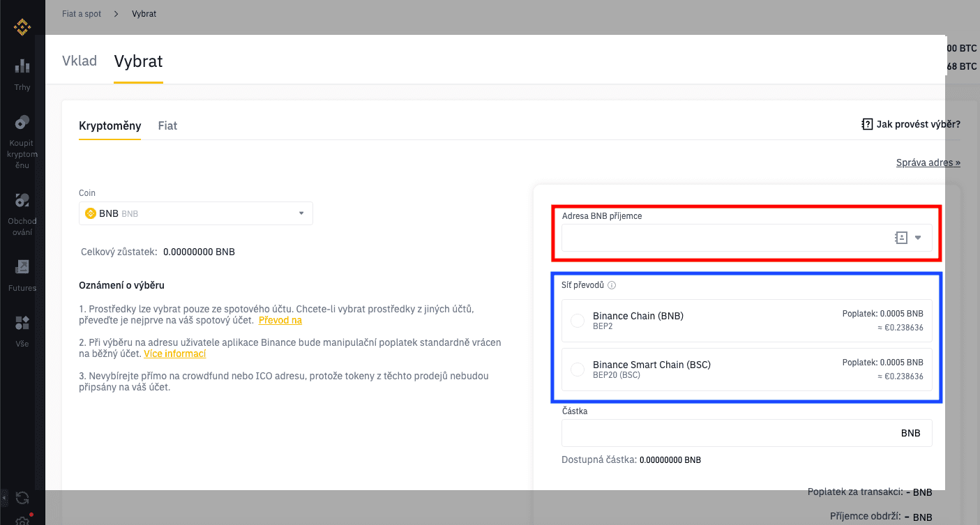Image resolution: width=980 pixels, height=525 pixels.
Task: Click the BNB coin icon in Coin selector
Action: point(90,213)
